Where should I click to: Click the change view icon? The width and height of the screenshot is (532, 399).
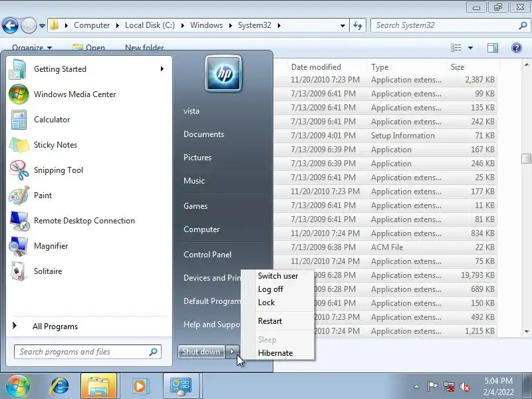(x=456, y=48)
